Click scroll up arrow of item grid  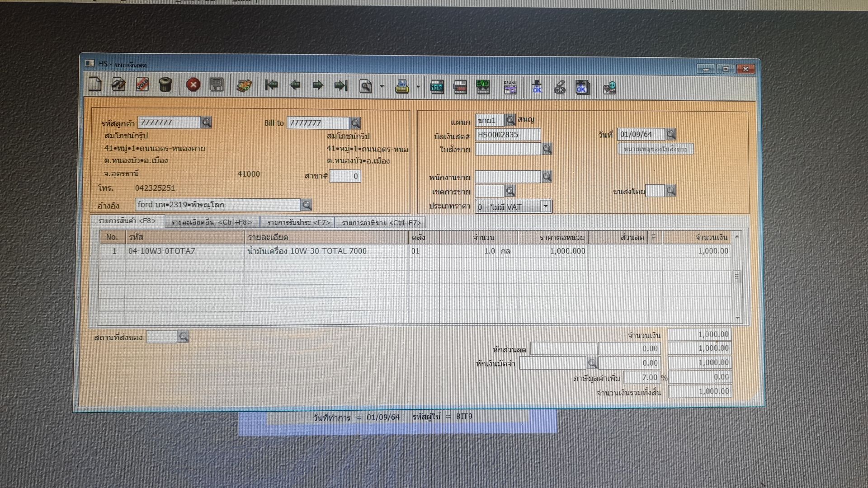tap(737, 236)
